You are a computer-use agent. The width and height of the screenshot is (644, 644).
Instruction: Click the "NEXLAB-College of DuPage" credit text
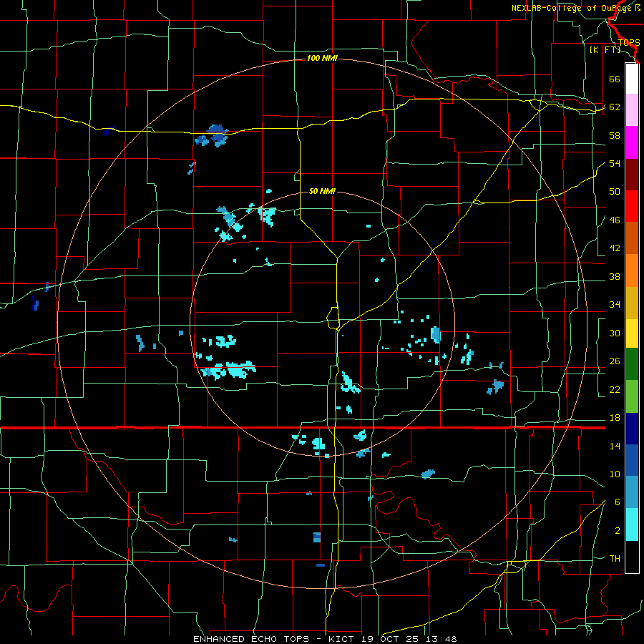click(x=572, y=8)
